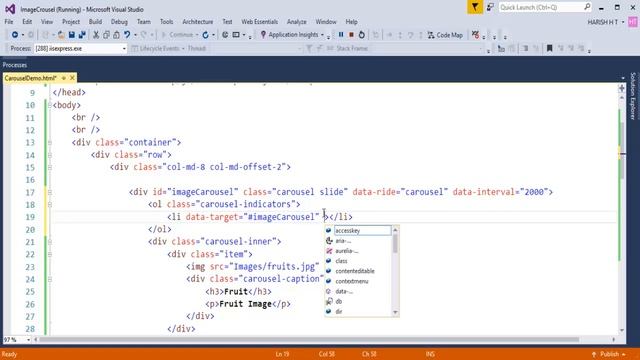Click the Cut scissors icon
Screen dimensions: 640x360
pyautogui.click(x=96, y=35)
